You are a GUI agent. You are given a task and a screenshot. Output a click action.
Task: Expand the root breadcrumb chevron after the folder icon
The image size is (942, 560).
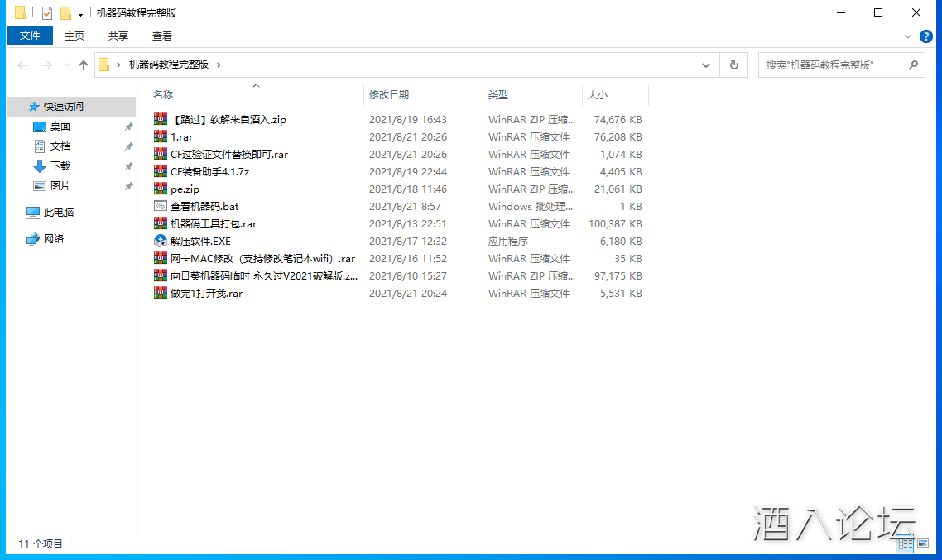pyautogui.click(x=118, y=65)
